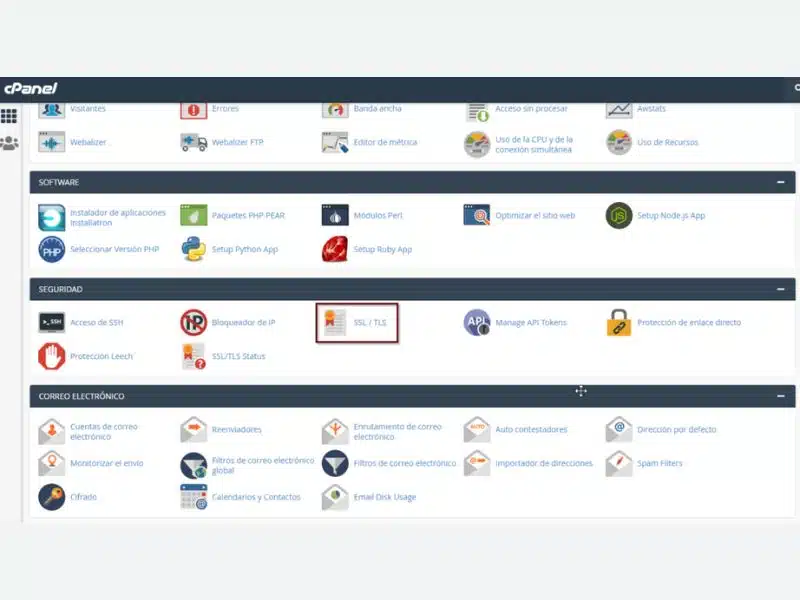Open the Calendarios y Contactos link
This screenshot has width=800, height=600.
click(x=256, y=497)
